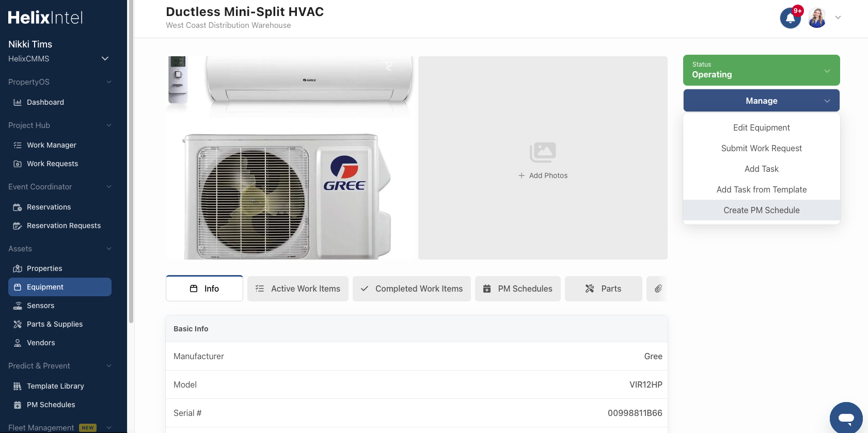Screen dimensions: 868x433
Task: Click the Reservations calendar icon
Action: tap(18, 207)
